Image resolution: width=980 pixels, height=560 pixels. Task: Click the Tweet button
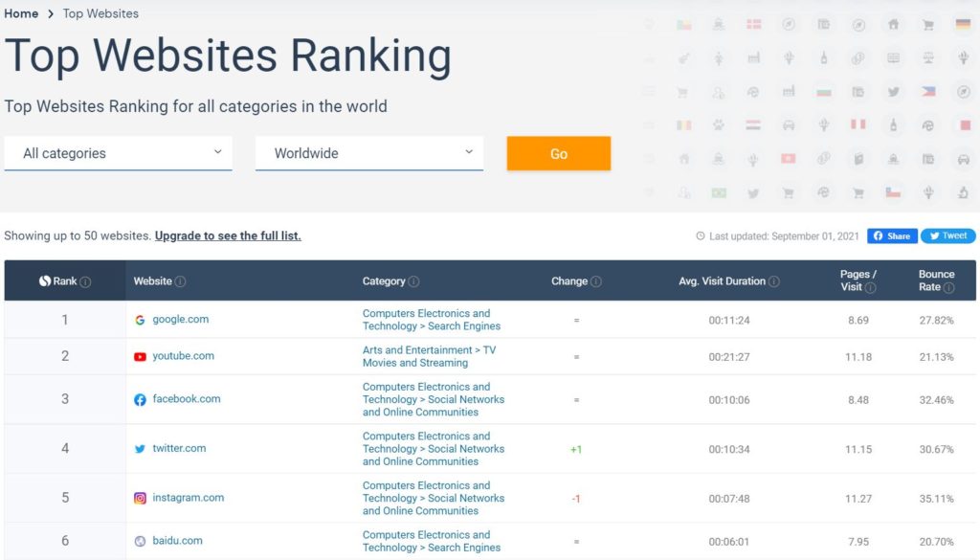click(948, 236)
